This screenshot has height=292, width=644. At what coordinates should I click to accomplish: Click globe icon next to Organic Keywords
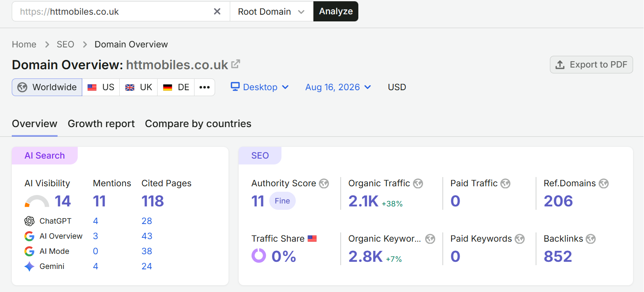[x=430, y=239]
